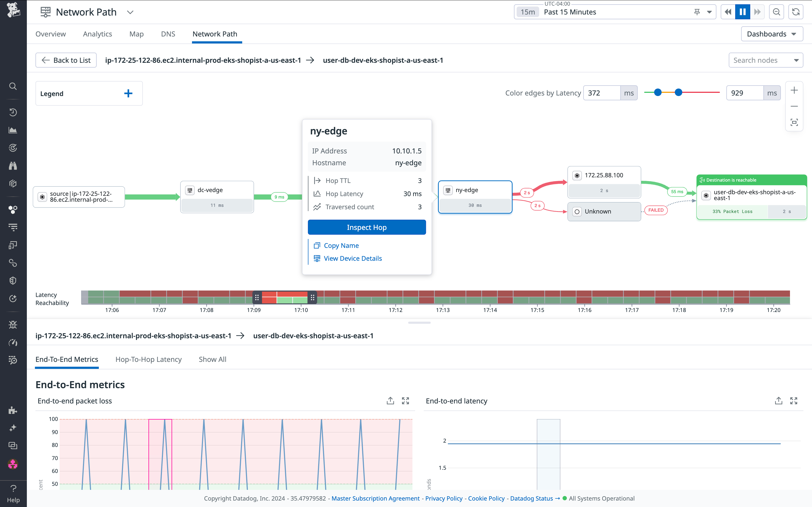Zoom in graph with plus icon
812x507 pixels.
(794, 91)
